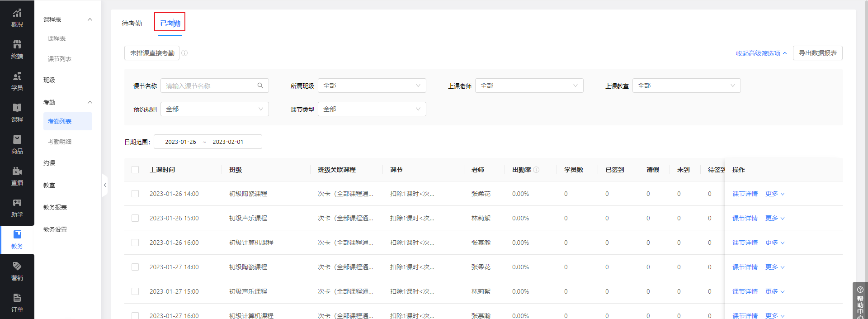Click 收起高级筛选项 link
Screen dimensions: 868x319
click(761, 53)
